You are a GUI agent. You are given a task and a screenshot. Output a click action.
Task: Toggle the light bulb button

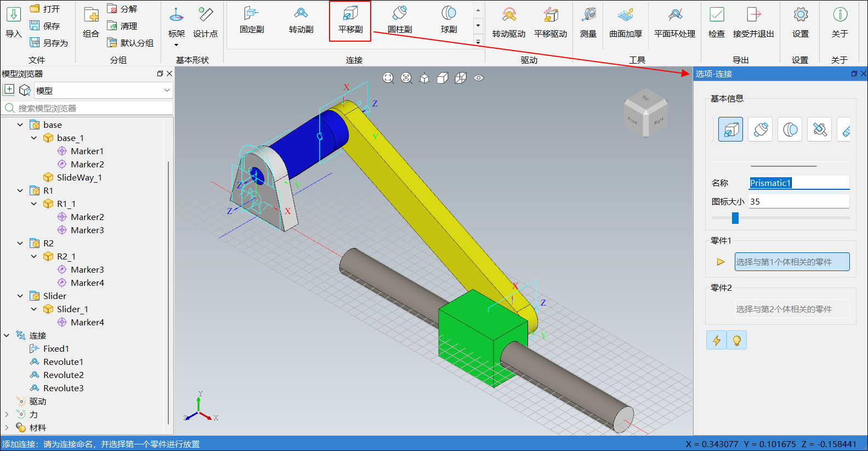[736, 340]
